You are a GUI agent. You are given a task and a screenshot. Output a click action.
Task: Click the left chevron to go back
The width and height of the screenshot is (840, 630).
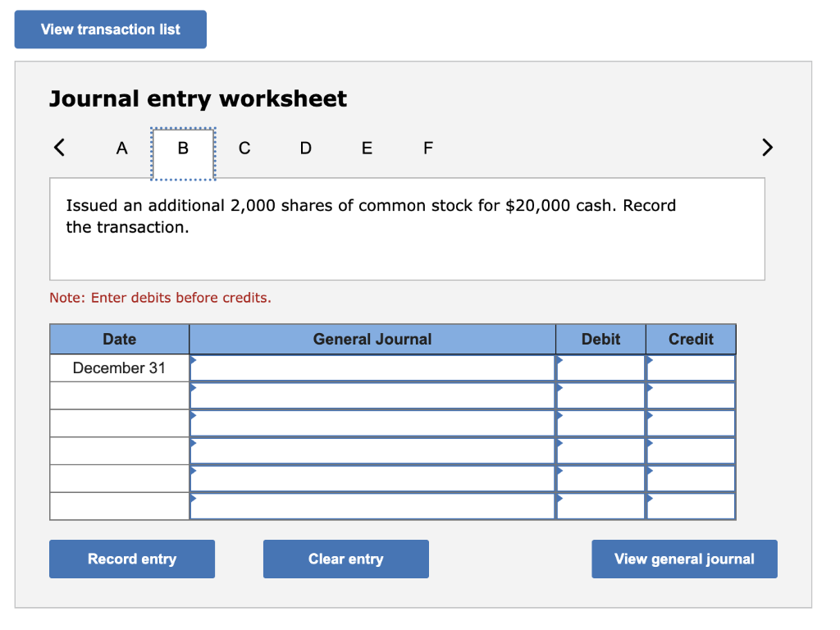[58, 148]
